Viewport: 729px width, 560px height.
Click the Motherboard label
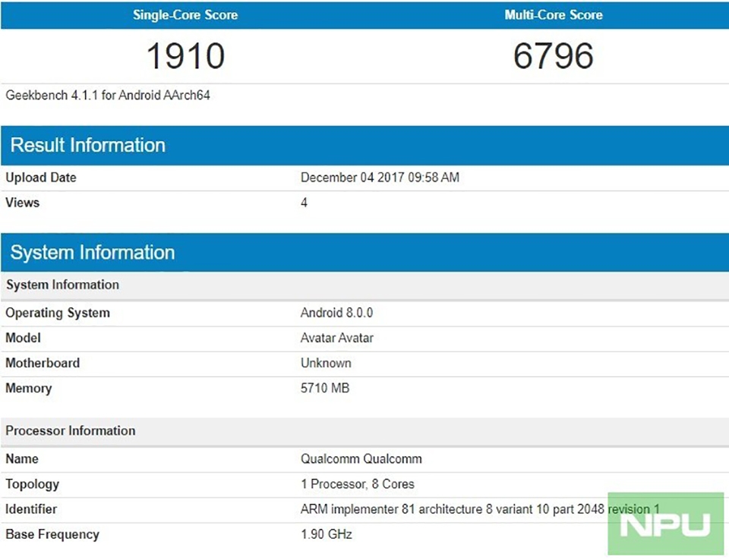[x=43, y=363]
